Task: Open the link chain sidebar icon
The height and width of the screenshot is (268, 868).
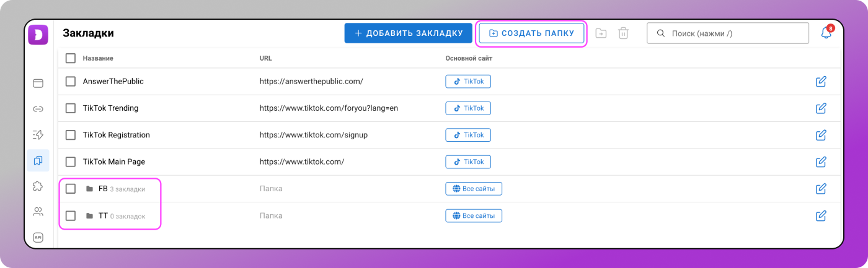Action: click(x=38, y=109)
